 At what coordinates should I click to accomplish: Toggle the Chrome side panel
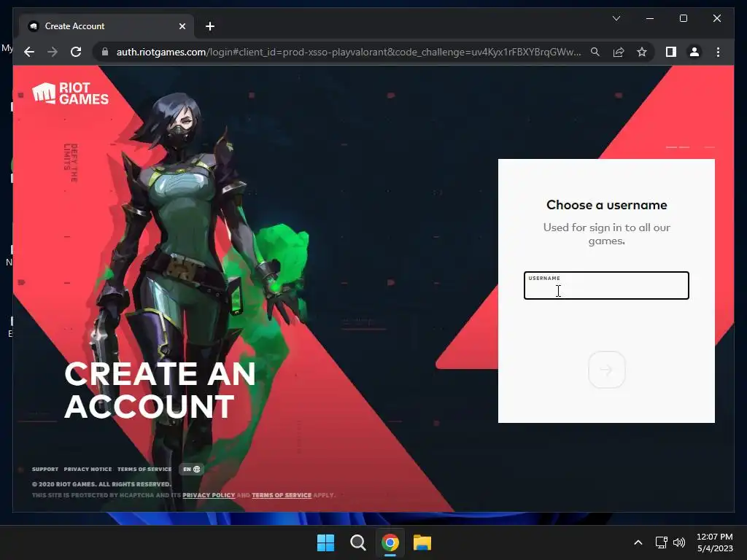(671, 52)
